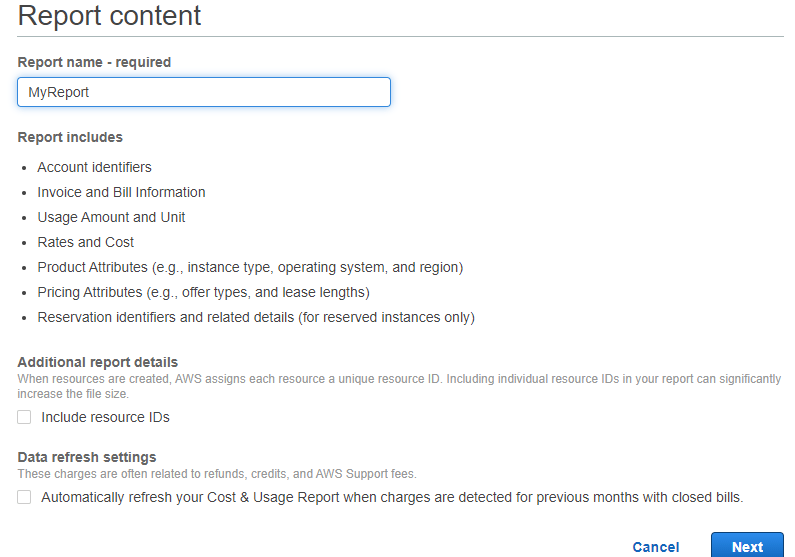Tick the automatic Cost & Usage refresh checkbox
The width and height of the screenshot is (795, 557).
pyautogui.click(x=24, y=497)
